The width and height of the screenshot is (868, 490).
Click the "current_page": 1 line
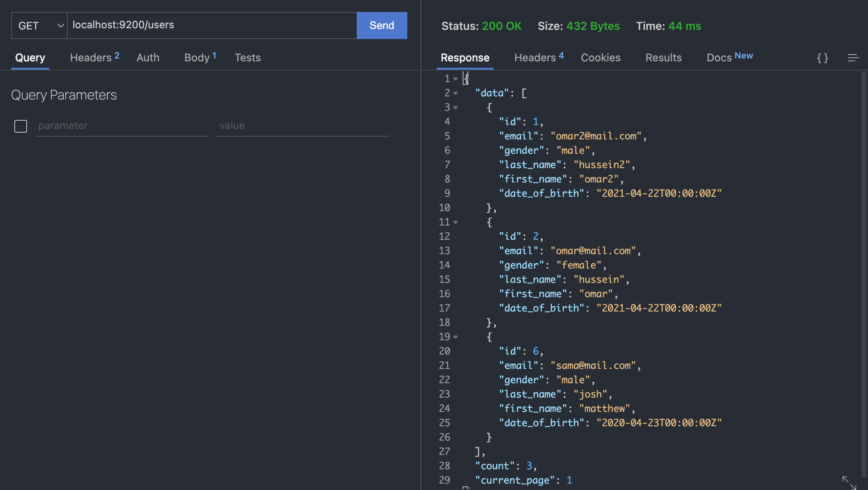pos(524,480)
